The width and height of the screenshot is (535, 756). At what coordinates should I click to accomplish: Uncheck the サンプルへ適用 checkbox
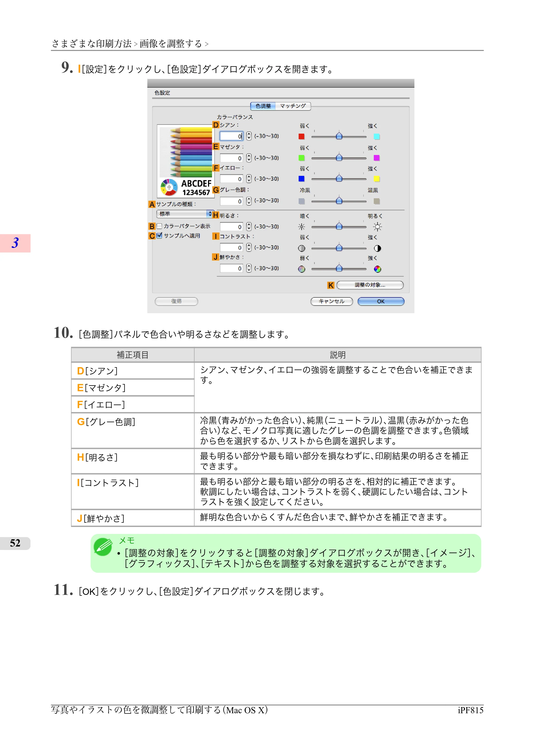(x=159, y=235)
